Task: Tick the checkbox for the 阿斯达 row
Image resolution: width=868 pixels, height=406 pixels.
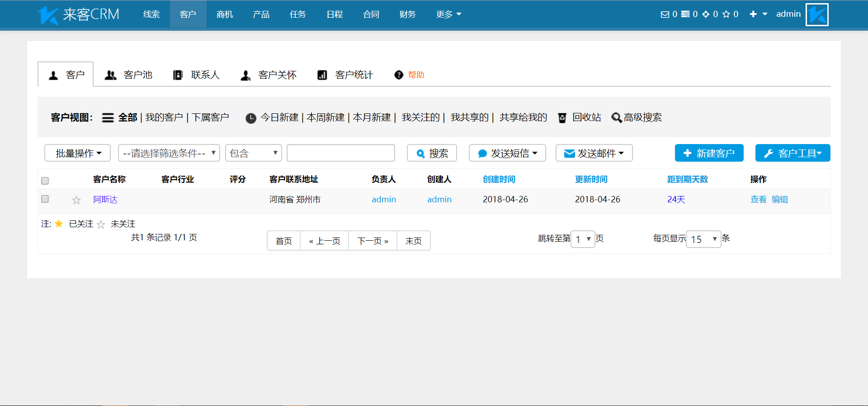Action: coord(45,199)
